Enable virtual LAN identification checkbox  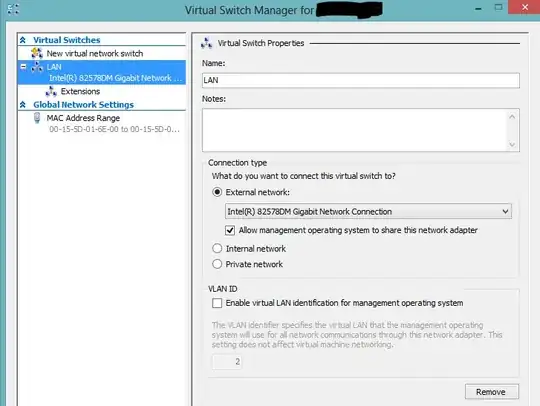pos(217,303)
